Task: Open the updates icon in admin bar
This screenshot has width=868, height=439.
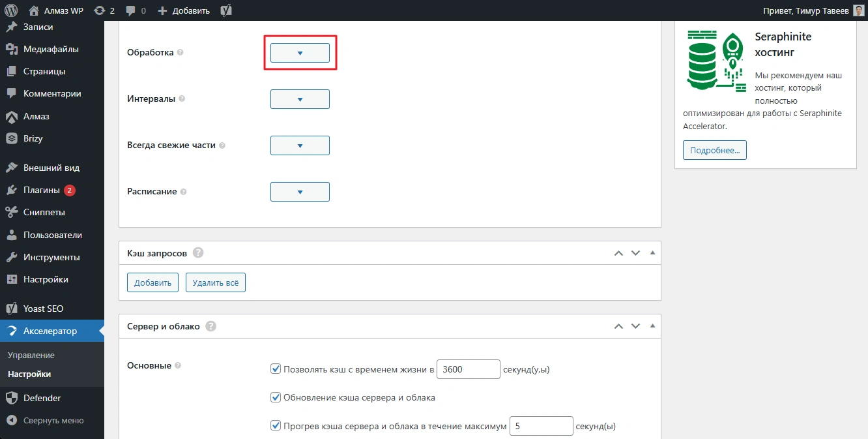Action: 99,10
